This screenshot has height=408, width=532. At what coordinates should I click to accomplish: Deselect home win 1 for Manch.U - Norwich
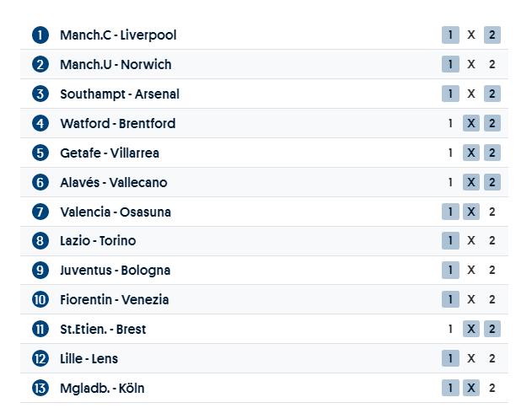(450, 65)
